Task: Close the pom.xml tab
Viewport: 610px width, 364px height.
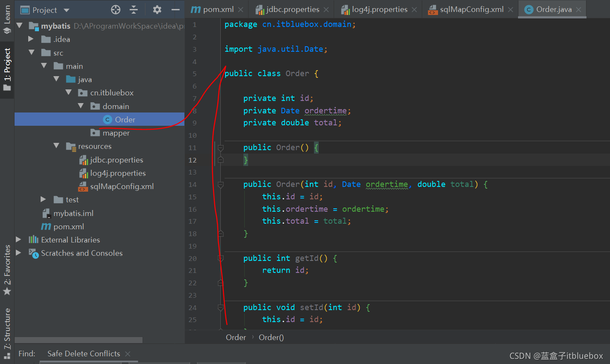Action: [241, 10]
